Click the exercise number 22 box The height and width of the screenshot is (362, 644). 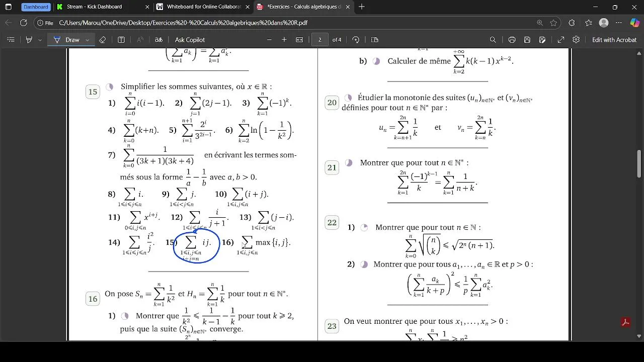[x=332, y=223]
